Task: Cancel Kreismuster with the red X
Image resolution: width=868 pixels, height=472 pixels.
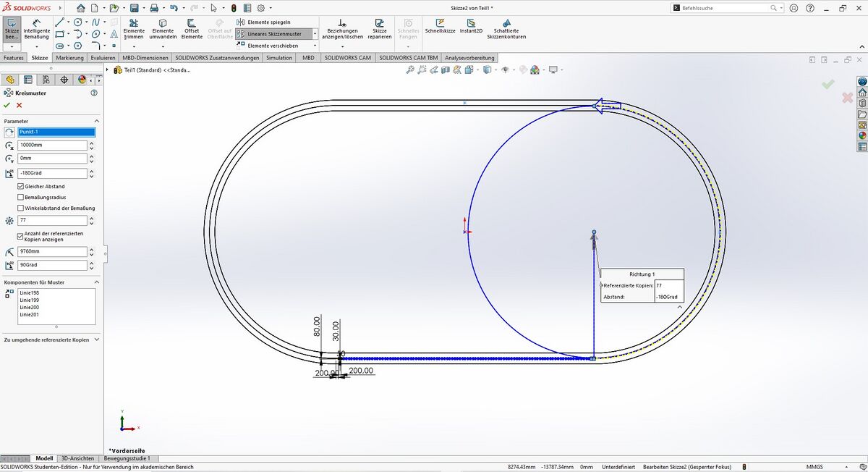Action: point(20,105)
